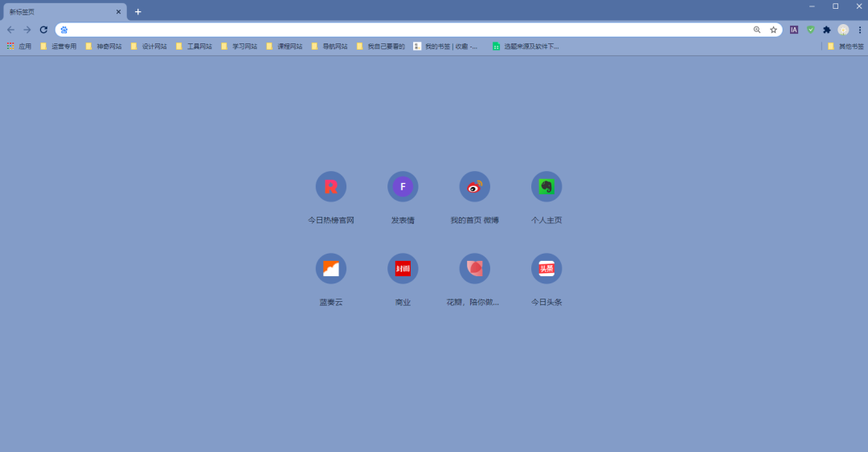Click the zoom magnifier icon in address bar
The height and width of the screenshot is (452, 868).
tap(757, 30)
